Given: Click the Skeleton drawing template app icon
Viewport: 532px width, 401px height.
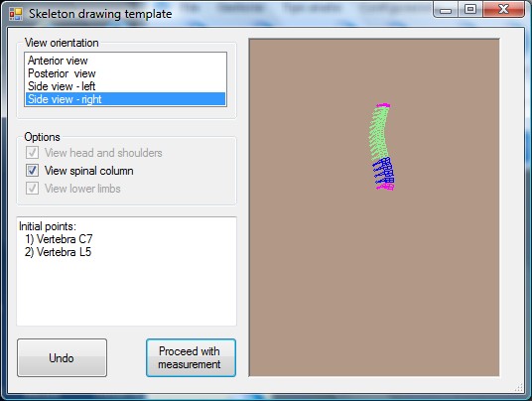Looking at the screenshot, I should click(16, 14).
